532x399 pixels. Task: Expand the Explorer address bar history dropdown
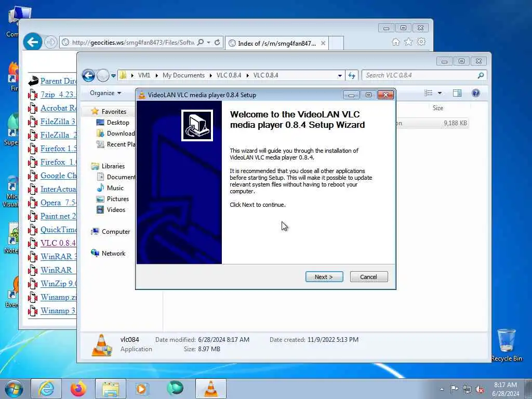tap(340, 76)
